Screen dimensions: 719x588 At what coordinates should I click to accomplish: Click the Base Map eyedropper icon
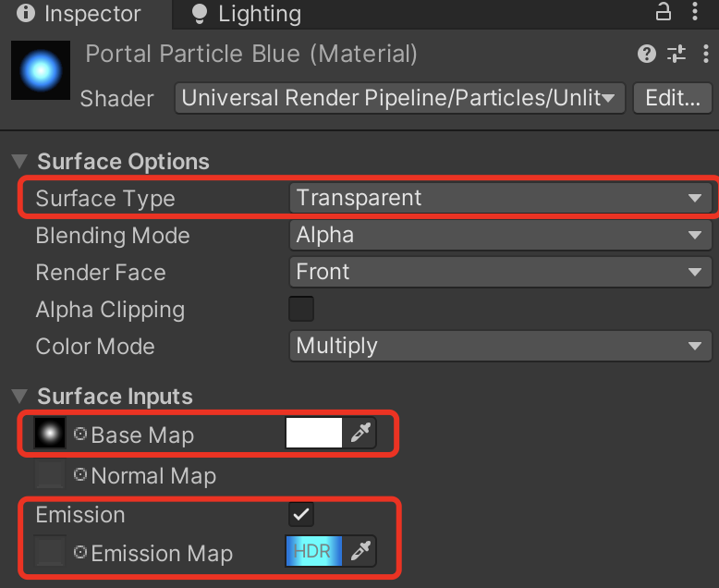pyautogui.click(x=360, y=433)
